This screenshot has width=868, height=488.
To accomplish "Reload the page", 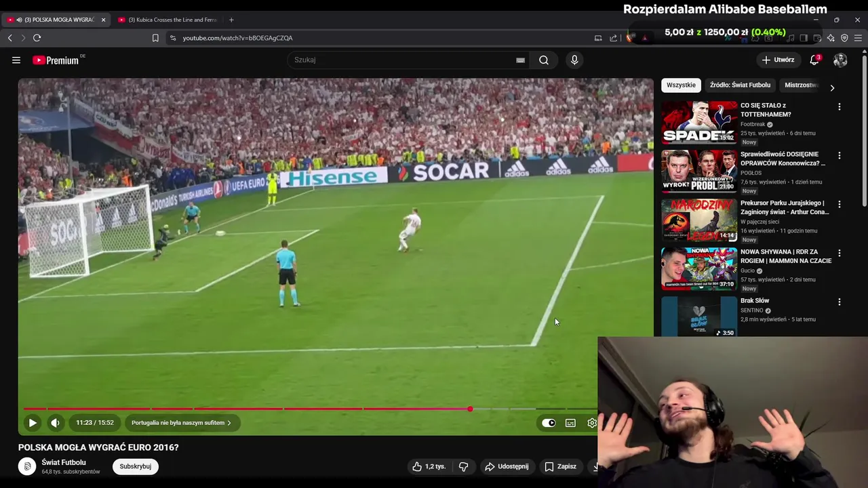I will (x=37, y=38).
